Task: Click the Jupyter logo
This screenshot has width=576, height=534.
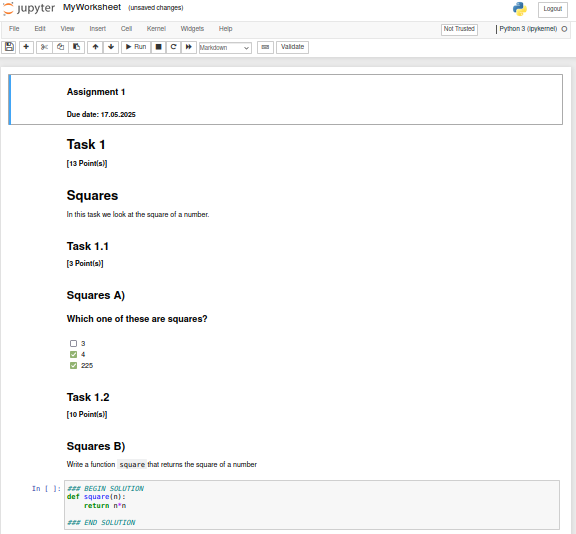Action: tap(29, 8)
